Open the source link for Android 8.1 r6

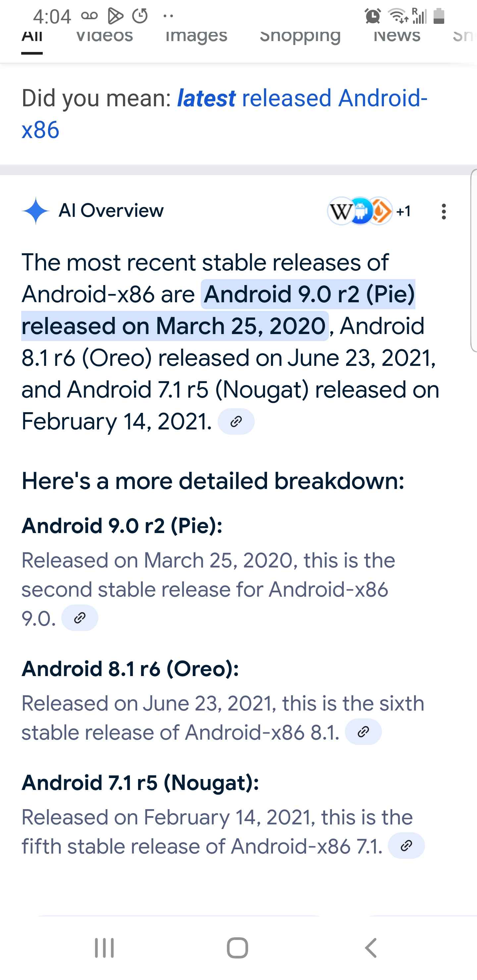[x=363, y=732]
